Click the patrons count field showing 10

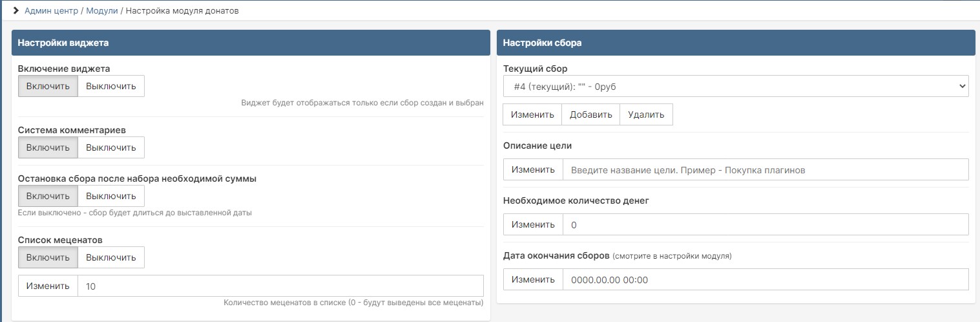[x=280, y=286]
